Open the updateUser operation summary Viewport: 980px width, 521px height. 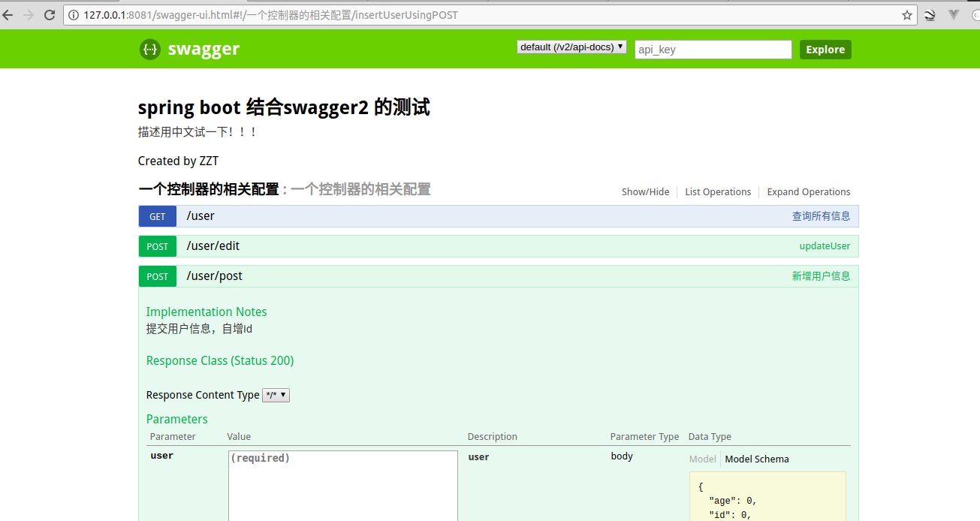click(825, 246)
